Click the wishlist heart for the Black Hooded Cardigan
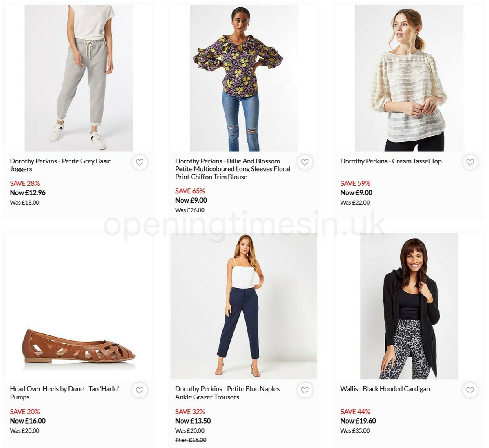 click(x=470, y=390)
